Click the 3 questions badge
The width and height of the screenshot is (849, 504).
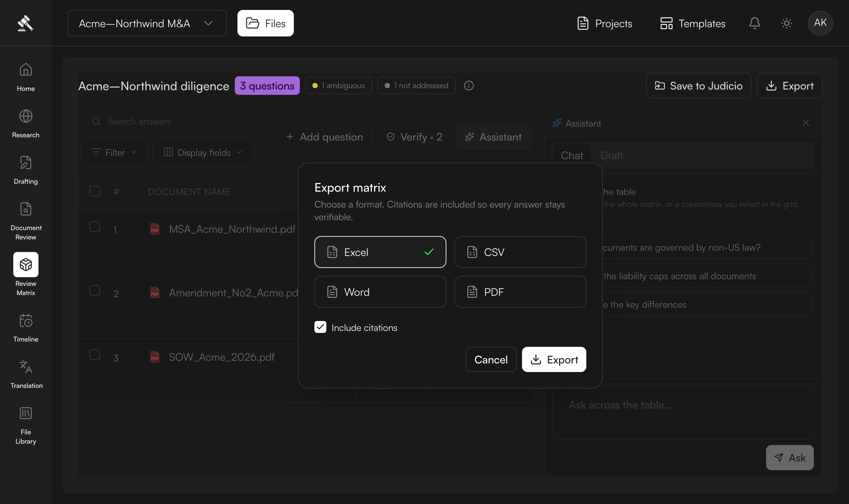[x=267, y=86]
